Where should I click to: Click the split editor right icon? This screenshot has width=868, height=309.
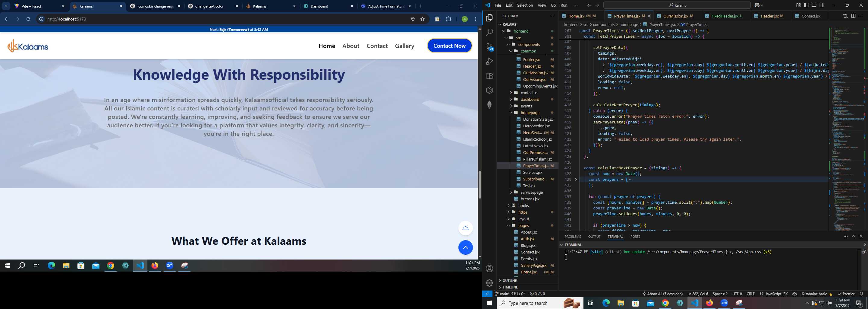[853, 16]
